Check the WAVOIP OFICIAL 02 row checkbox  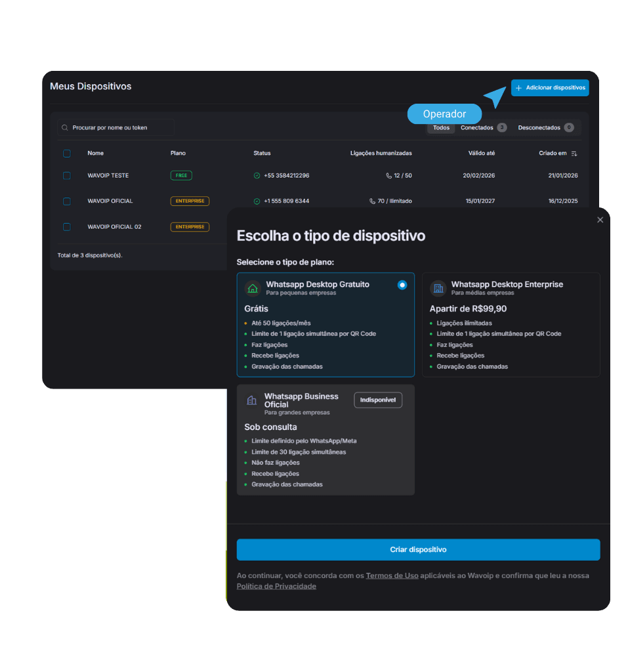tap(67, 227)
